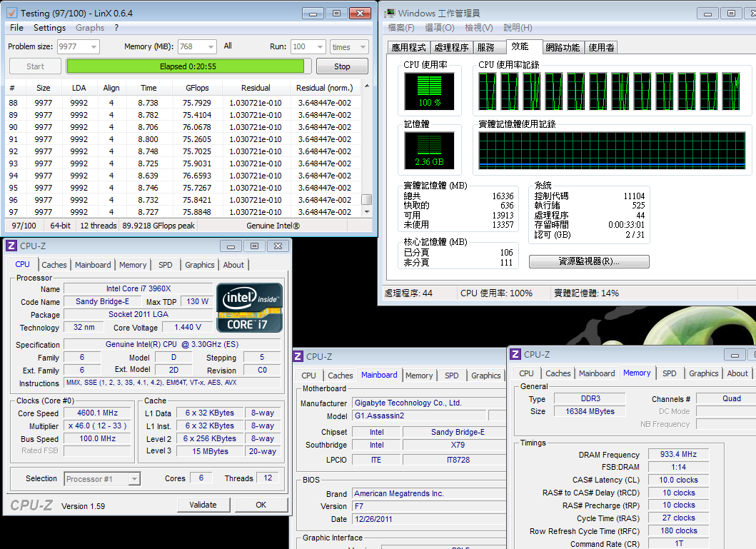Click the Time column header in LinX
This screenshot has width=756, height=549.
click(148, 88)
